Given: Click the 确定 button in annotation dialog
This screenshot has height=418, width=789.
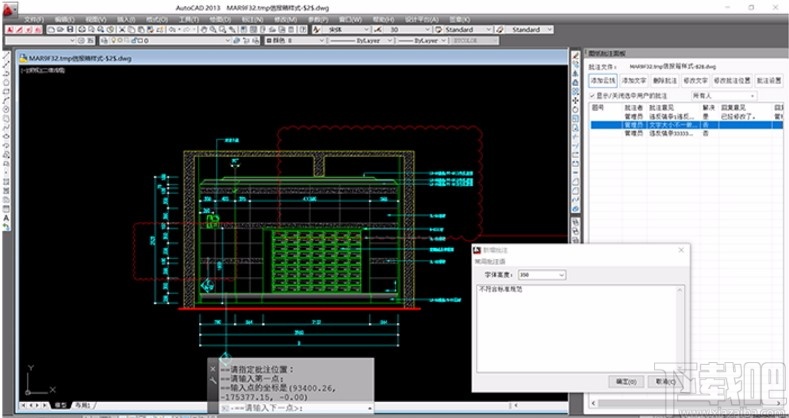Looking at the screenshot, I should click(x=626, y=381).
